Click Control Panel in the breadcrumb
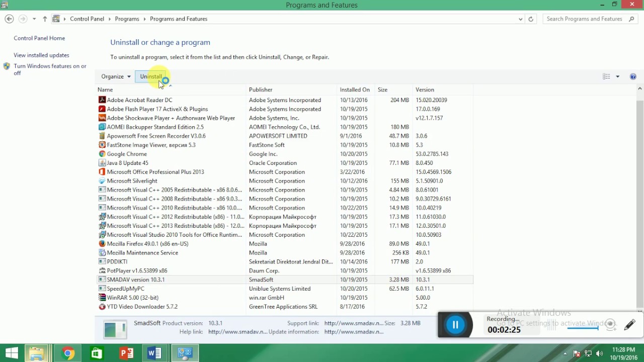 (x=87, y=19)
